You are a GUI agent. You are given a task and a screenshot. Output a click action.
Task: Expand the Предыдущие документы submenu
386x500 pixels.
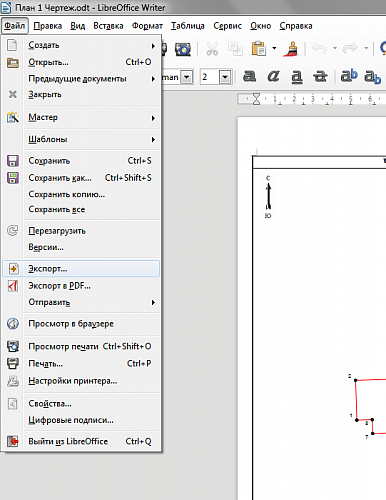(153, 79)
